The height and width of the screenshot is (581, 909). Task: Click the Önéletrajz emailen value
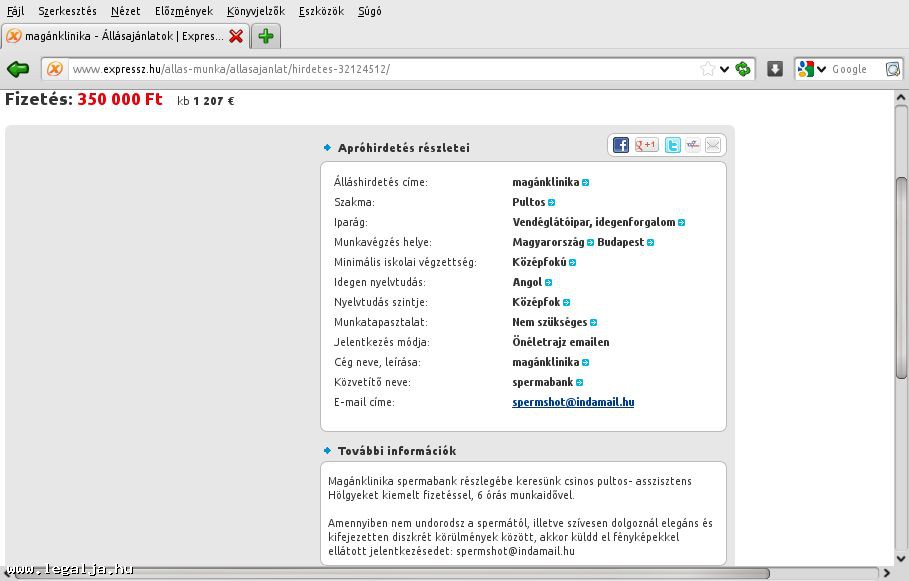(561, 342)
